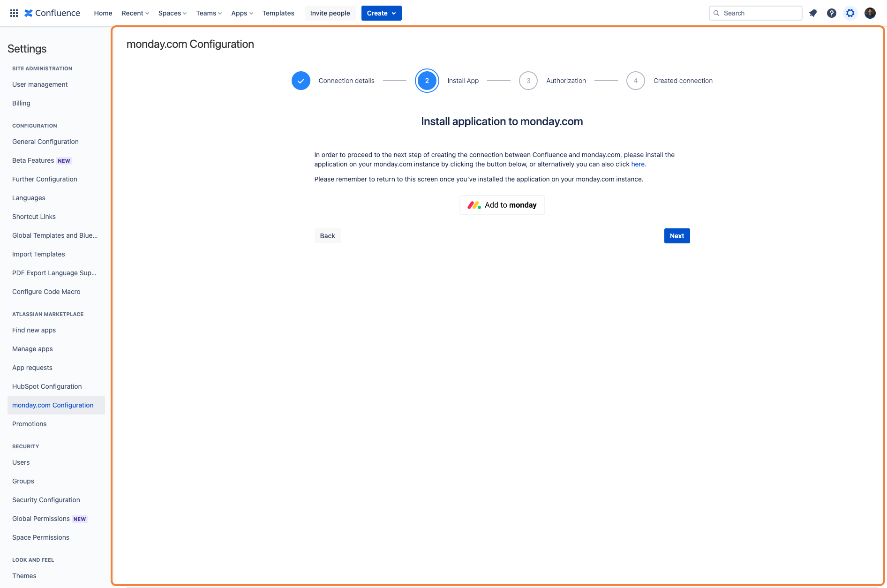Open the notifications bell icon
This screenshot has height=588, width=887.
(x=813, y=13)
